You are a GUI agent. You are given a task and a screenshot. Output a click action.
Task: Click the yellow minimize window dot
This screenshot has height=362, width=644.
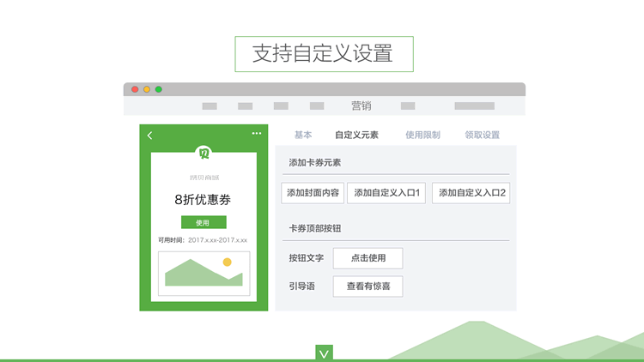pyautogui.click(x=147, y=89)
